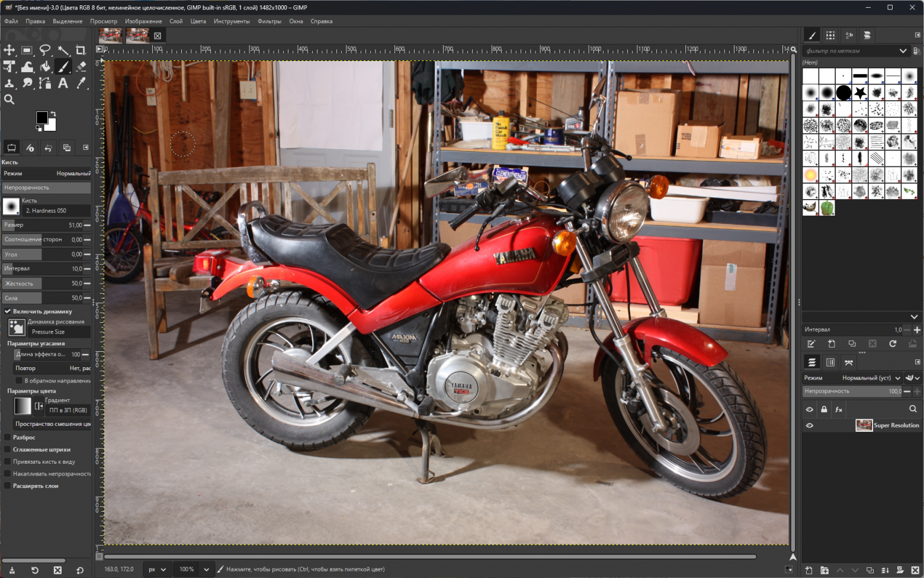Open the Цвета menu
Image resolution: width=924 pixels, height=578 pixels.
(x=198, y=21)
